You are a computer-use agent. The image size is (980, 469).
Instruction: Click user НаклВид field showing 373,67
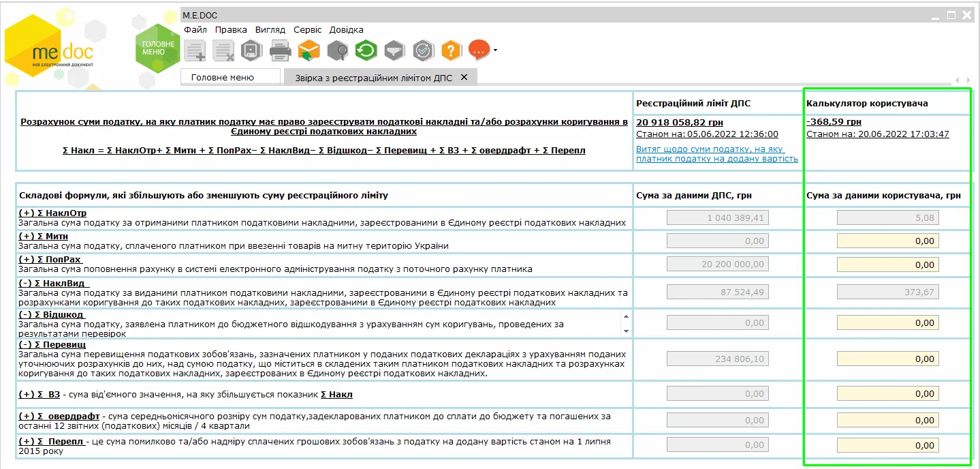887,292
